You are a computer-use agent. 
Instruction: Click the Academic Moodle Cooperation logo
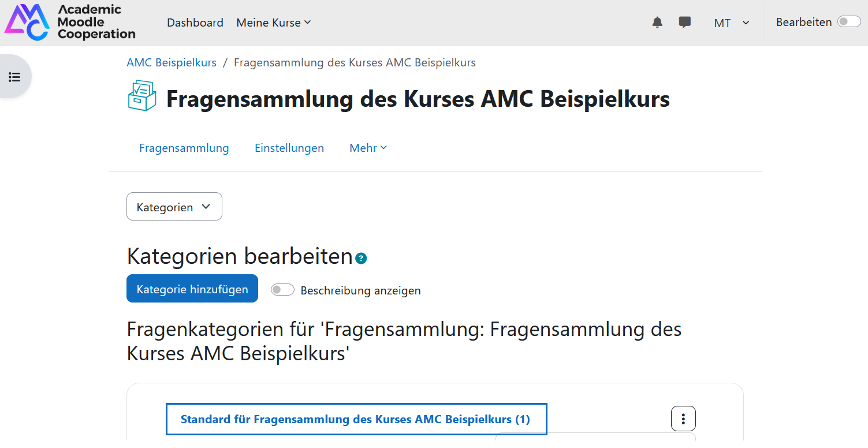(x=70, y=23)
